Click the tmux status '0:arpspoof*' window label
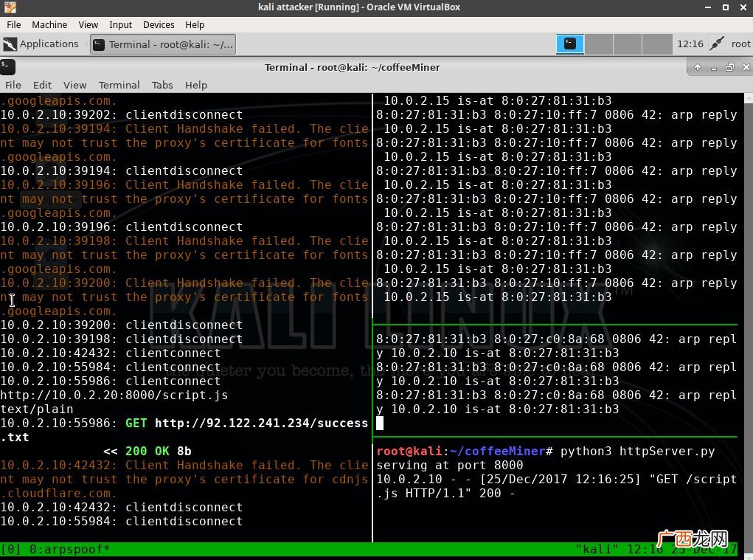The width and height of the screenshot is (753, 560). pos(69,550)
